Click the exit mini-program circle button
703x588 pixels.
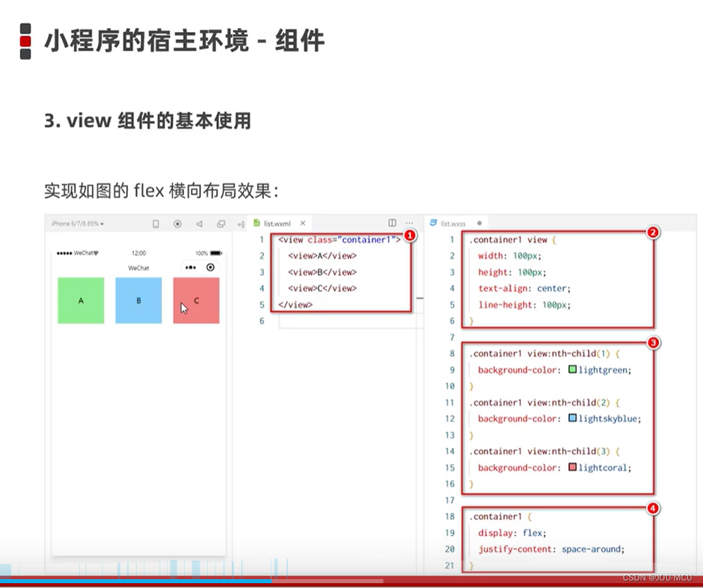(x=210, y=267)
